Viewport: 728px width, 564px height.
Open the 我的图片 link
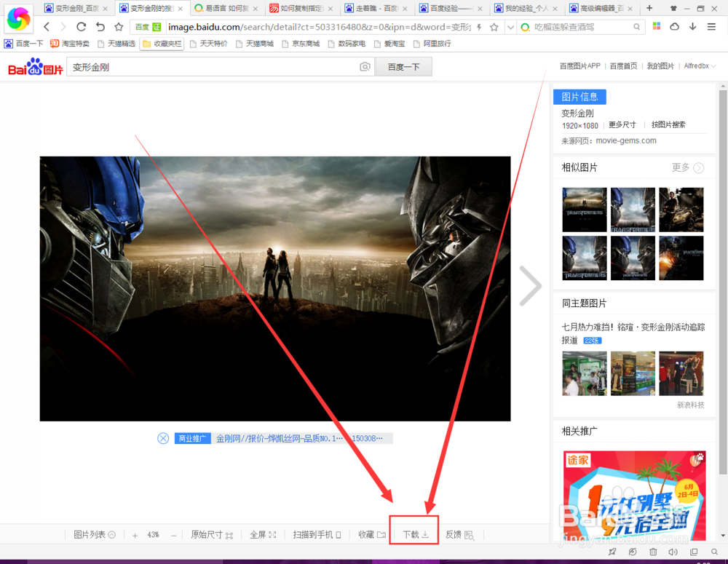pyautogui.click(x=660, y=66)
